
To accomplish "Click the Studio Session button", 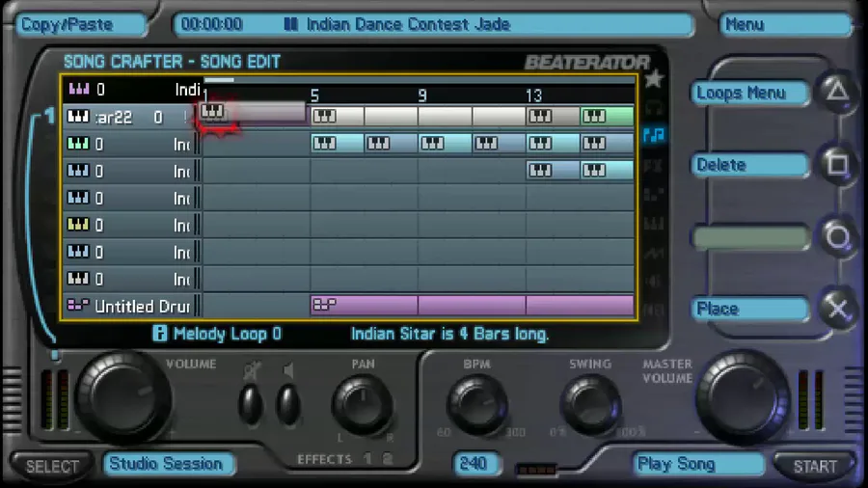I will [168, 464].
